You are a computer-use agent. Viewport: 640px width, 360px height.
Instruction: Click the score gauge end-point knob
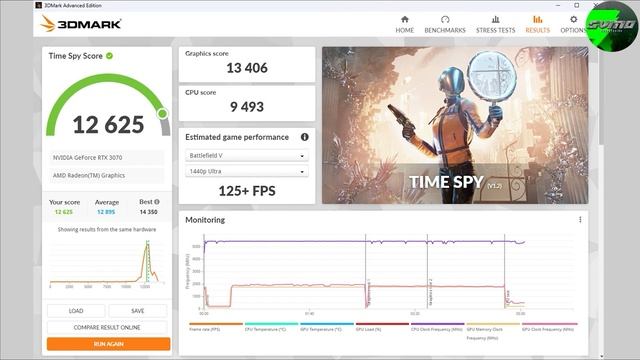click(162, 113)
